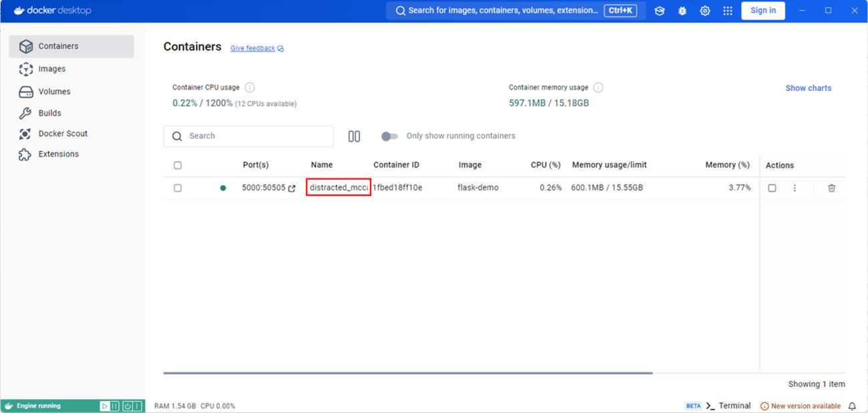Click the column layout icon beside Search
Image resolution: width=868 pixels, height=413 pixels.
(x=354, y=136)
